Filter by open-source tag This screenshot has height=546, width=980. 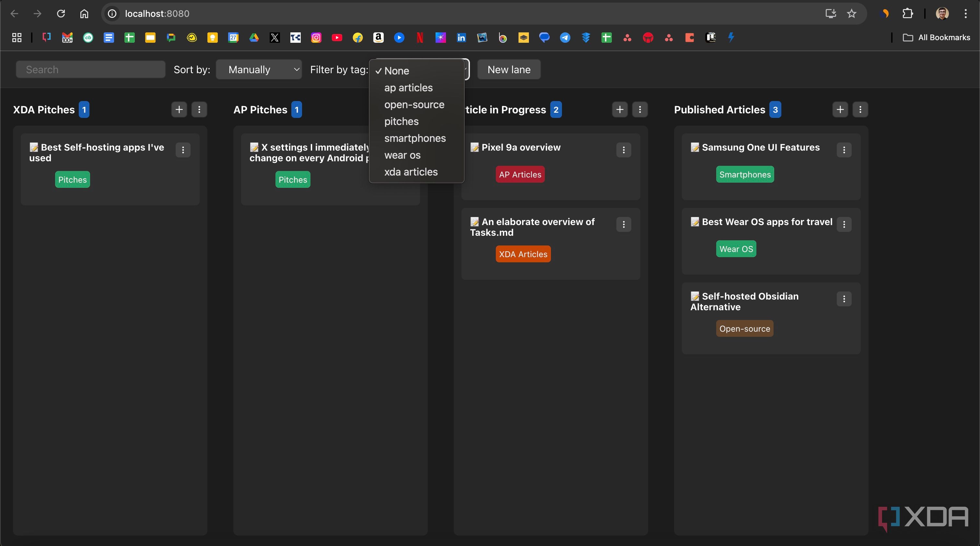(x=416, y=105)
